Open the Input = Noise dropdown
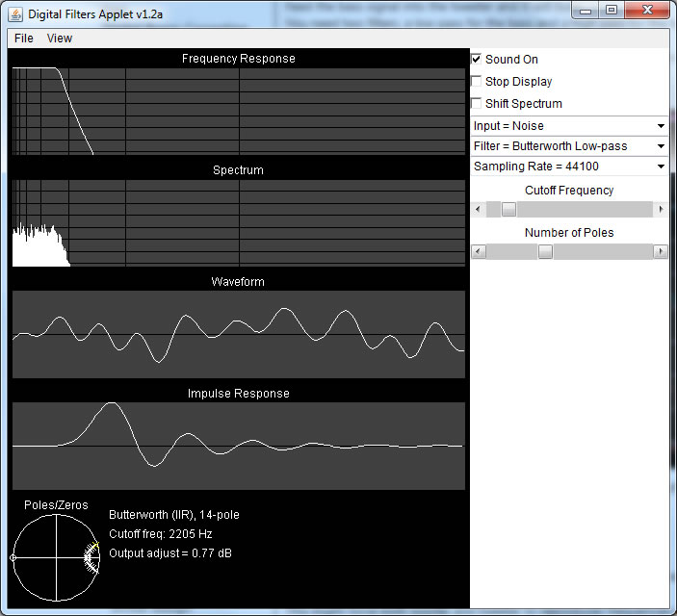This screenshot has width=677, height=616. (569, 126)
